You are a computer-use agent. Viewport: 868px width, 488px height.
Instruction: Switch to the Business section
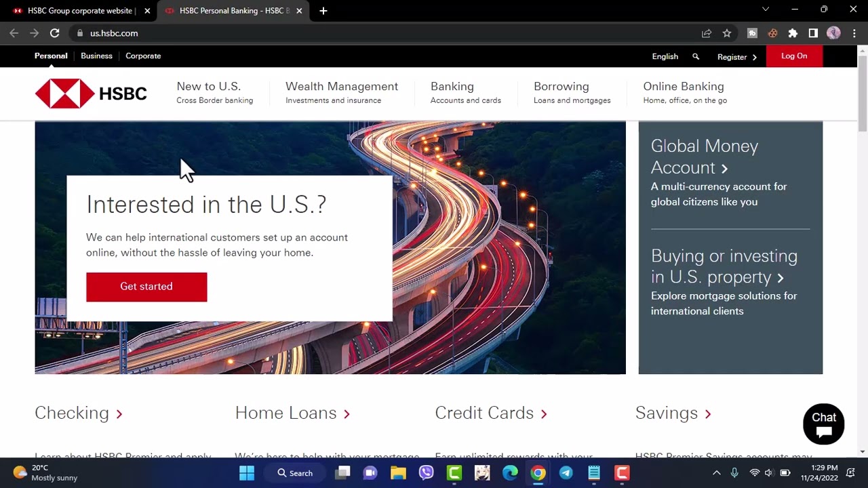click(x=96, y=56)
